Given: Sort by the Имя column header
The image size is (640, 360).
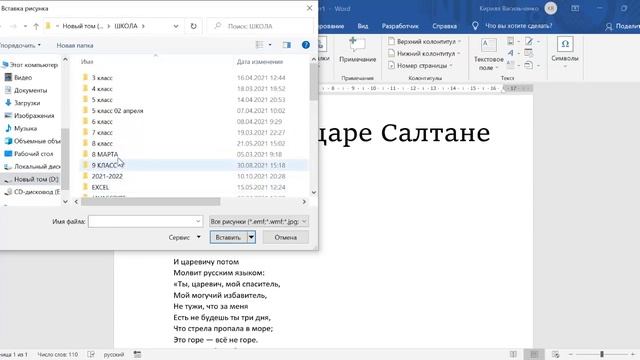Looking at the screenshot, I should tap(87, 62).
